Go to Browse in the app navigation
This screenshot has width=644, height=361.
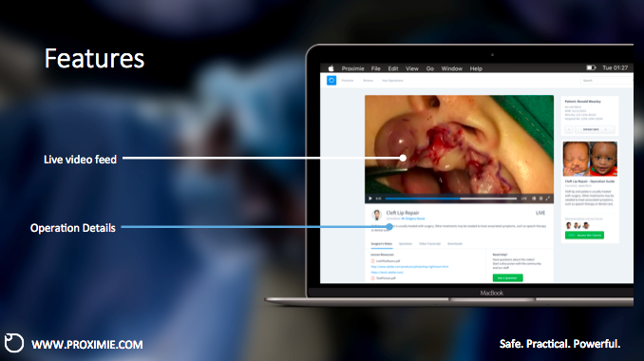point(369,81)
